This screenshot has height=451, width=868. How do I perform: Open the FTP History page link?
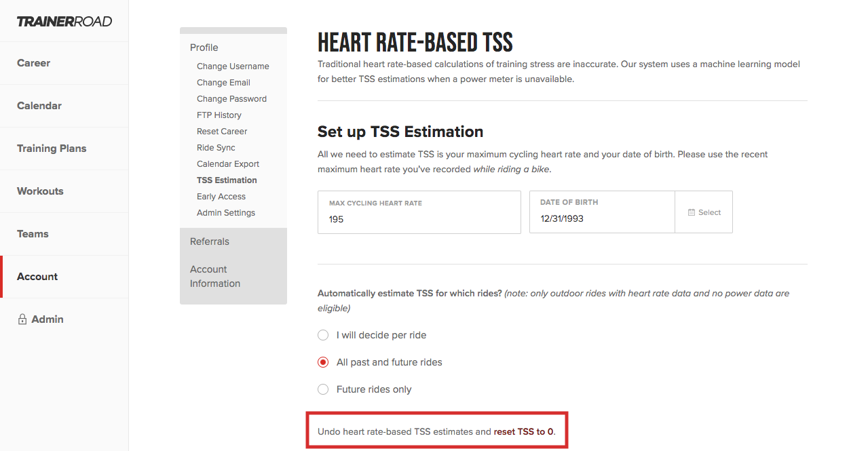[x=219, y=115]
